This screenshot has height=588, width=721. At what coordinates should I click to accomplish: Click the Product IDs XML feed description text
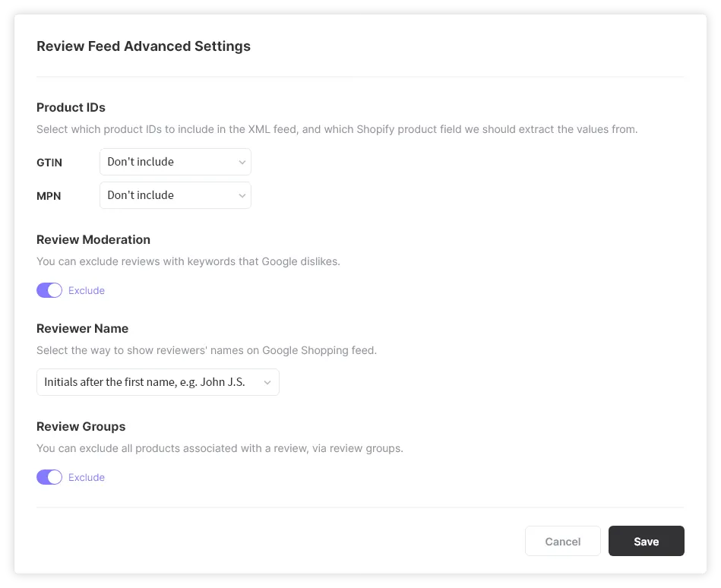pyautogui.click(x=337, y=129)
